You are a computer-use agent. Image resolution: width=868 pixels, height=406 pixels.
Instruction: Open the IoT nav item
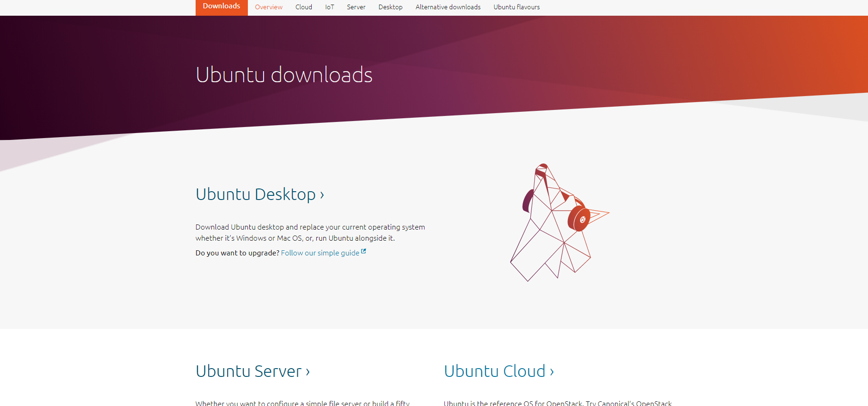pos(329,7)
